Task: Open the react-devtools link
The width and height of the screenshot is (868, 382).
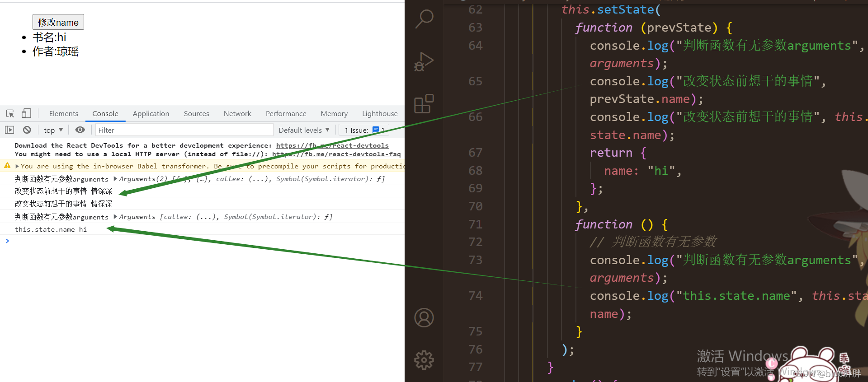Action: [x=332, y=145]
